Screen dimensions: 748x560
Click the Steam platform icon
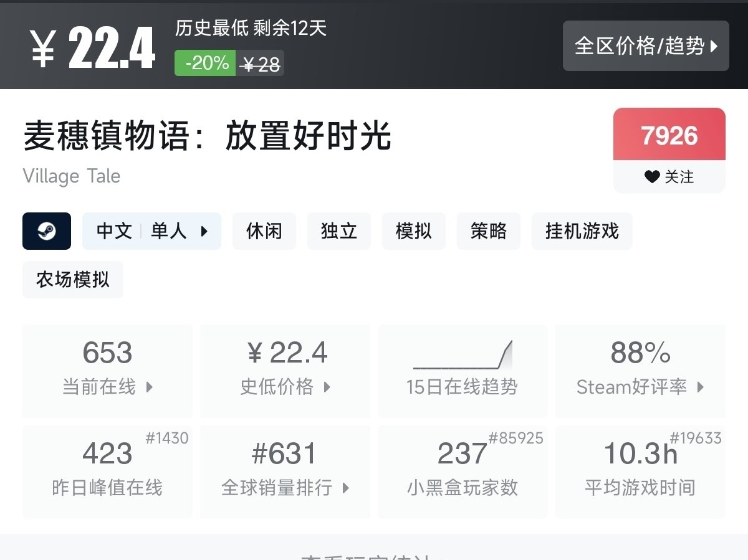[47, 231]
